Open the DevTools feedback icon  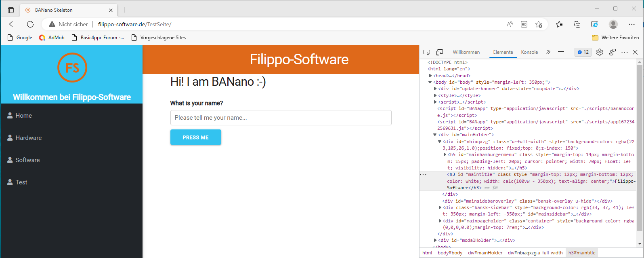tap(613, 52)
